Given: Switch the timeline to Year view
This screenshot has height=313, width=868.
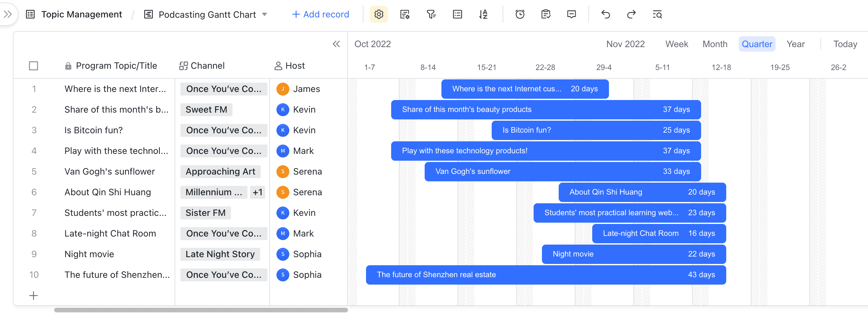Looking at the screenshot, I should click(795, 44).
